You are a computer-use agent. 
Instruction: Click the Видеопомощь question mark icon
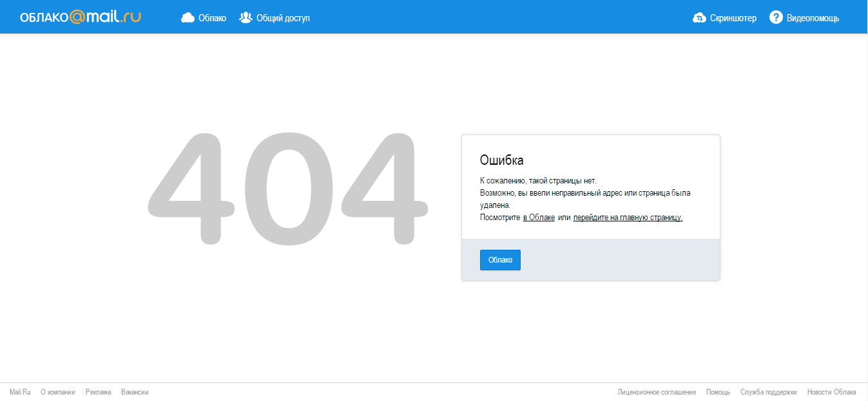pos(776,17)
